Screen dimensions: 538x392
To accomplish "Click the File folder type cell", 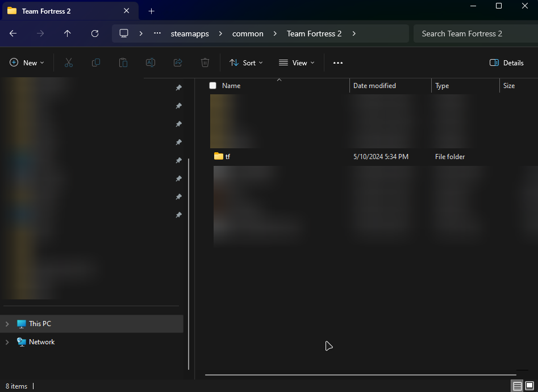I will [450, 157].
